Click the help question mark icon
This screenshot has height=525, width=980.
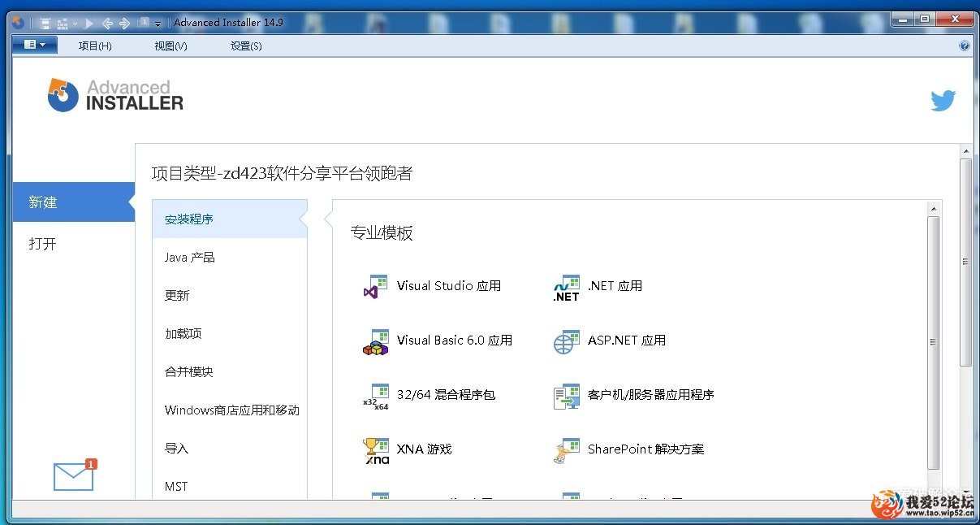tap(965, 46)
